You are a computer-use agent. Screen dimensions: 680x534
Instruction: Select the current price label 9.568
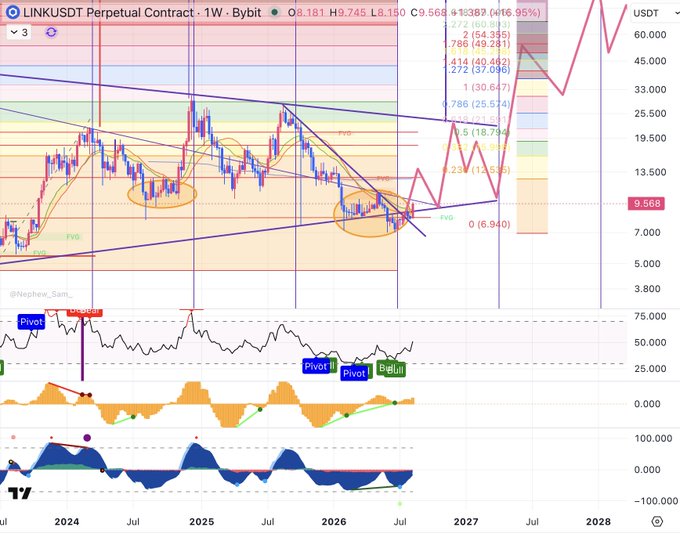(x=646, y=203)
